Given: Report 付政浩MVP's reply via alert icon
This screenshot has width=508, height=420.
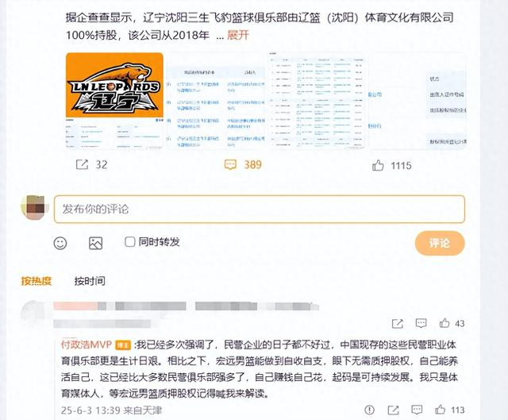Looking at the screenshot, I should (x=369, y=410).
